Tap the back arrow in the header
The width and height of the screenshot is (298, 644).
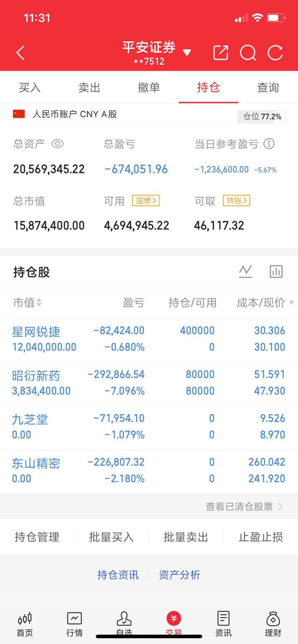21,53
